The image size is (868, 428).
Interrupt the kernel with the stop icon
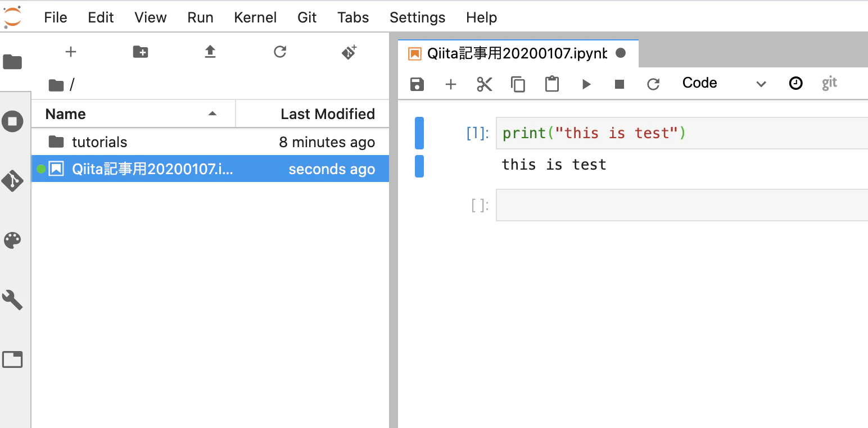[620, 84]
